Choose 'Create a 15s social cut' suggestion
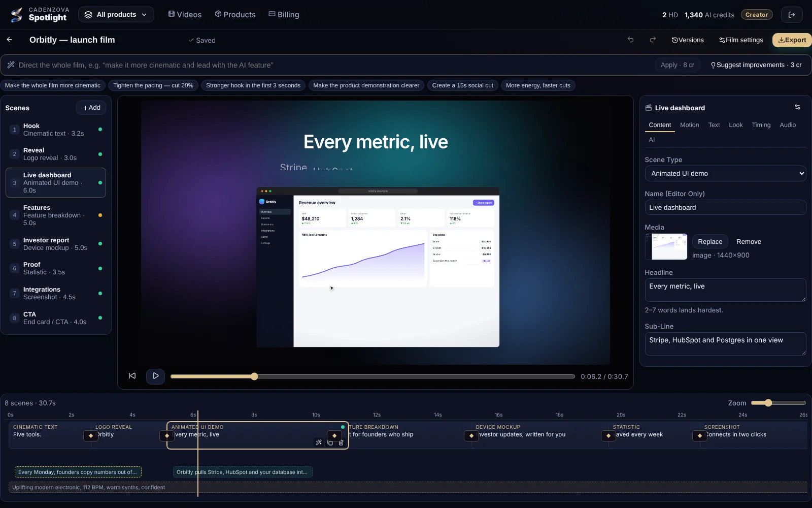This screenshot has height=508, width=812. (x=462, y=85)
